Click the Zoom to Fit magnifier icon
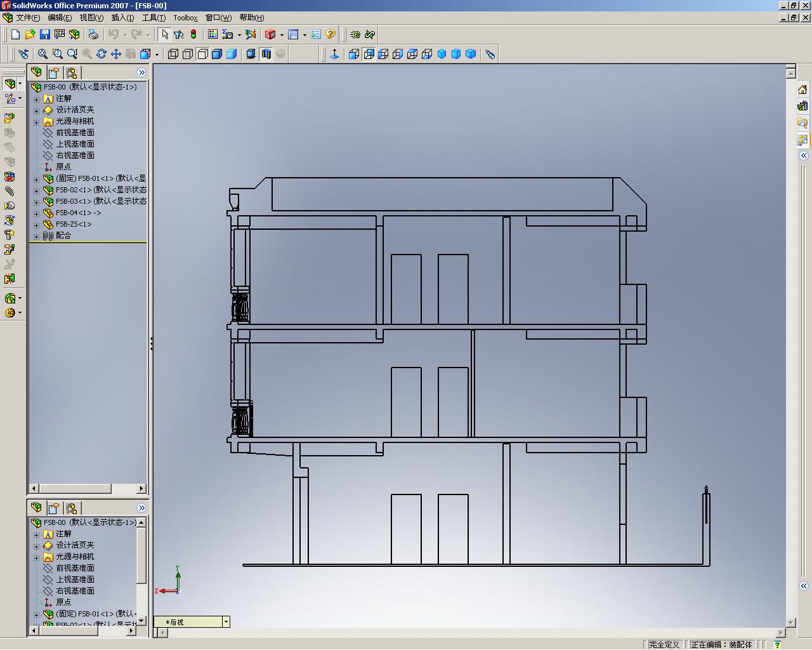The width and height of the screenshot is (812, 650). pos(43,54)
